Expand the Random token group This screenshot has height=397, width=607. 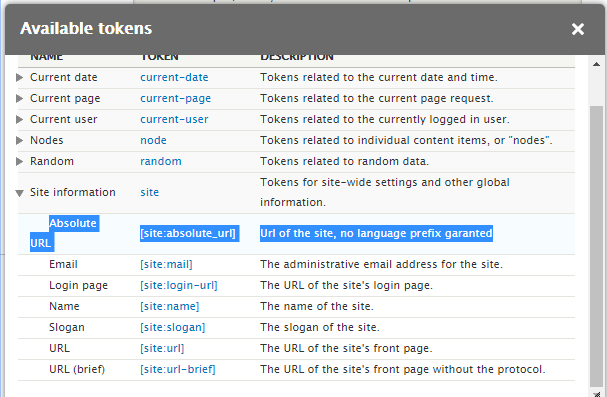[x=19, y=161]
